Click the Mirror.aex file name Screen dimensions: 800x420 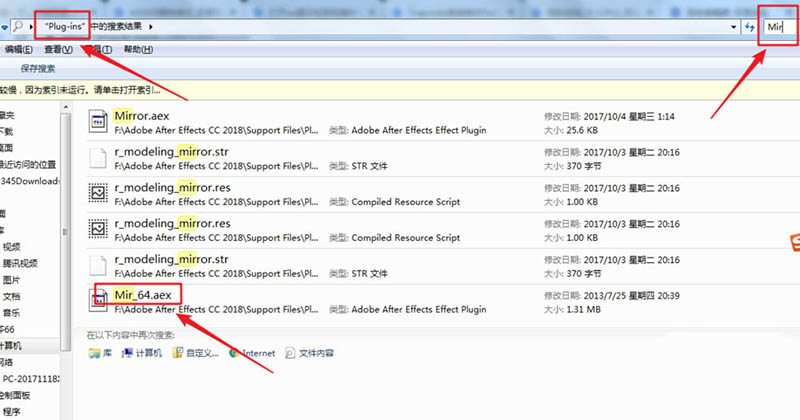[141, 116]
